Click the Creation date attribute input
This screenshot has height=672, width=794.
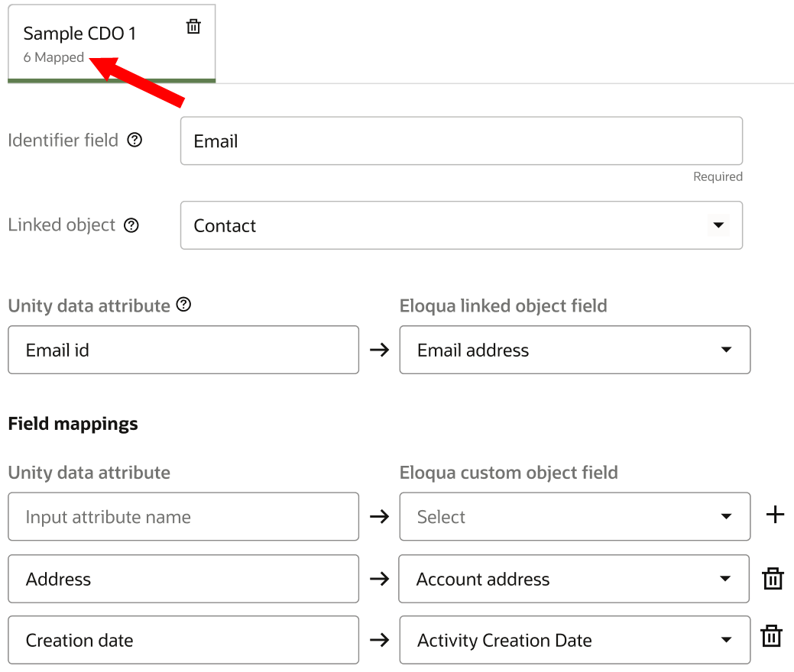click(x=183, y=640)
